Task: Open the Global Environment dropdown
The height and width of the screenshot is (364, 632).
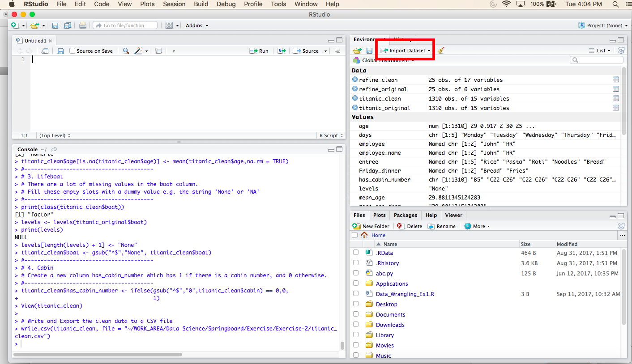Action: coord(384,59)
